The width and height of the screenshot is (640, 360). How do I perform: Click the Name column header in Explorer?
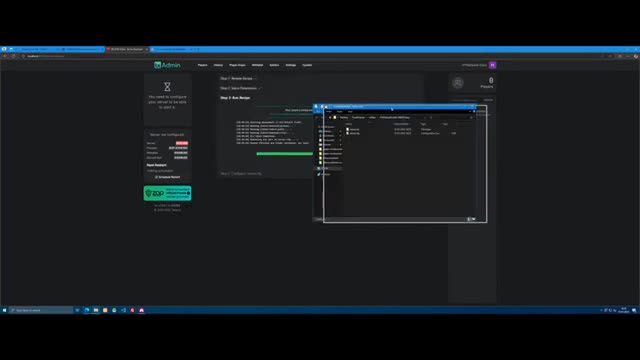(349, 124)
